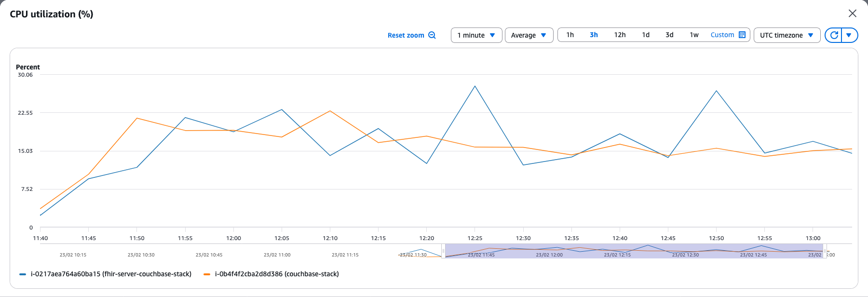Click the right handle of the zoom range selector
The height and width of the screenshot is (297, 868).
point(825,251)
